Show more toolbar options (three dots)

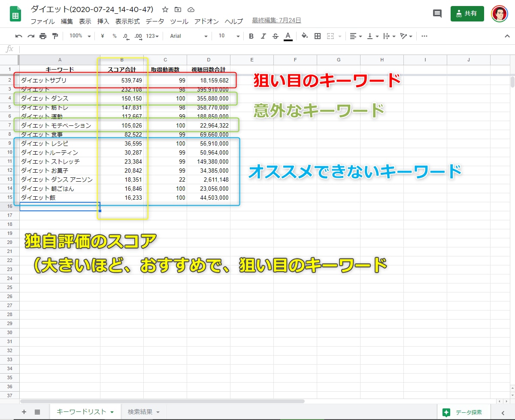click(424, 36)
